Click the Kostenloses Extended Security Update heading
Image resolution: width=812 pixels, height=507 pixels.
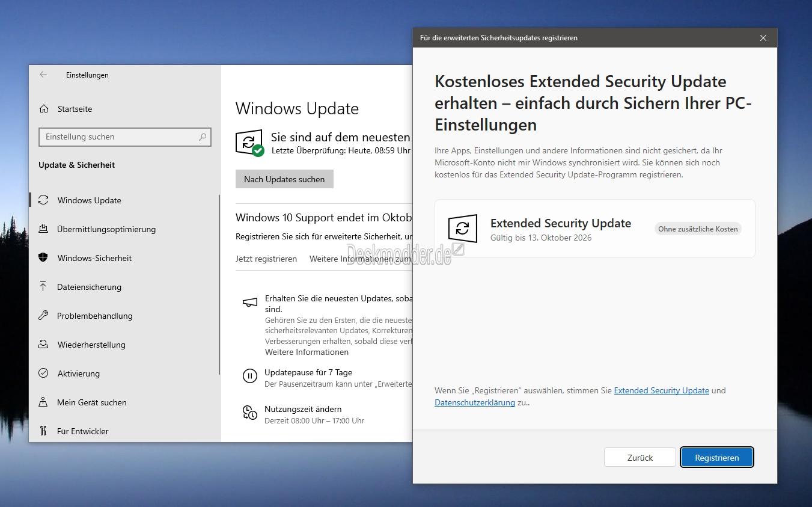click(593, 103)
